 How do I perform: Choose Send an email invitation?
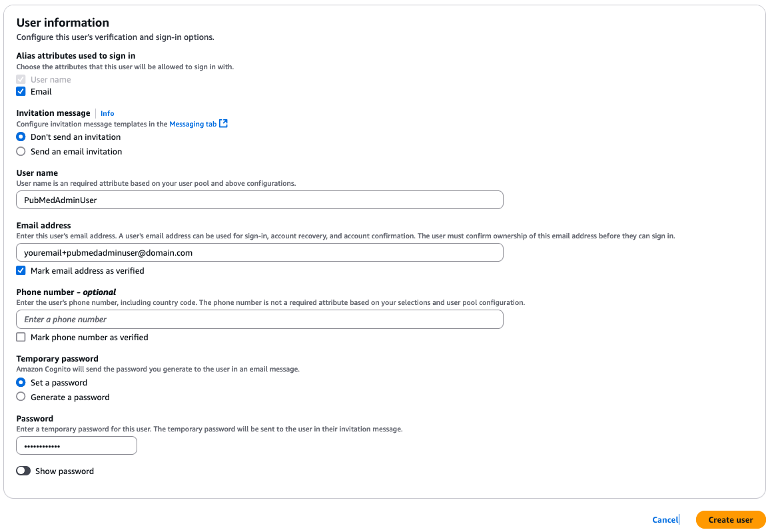(21, 151)
